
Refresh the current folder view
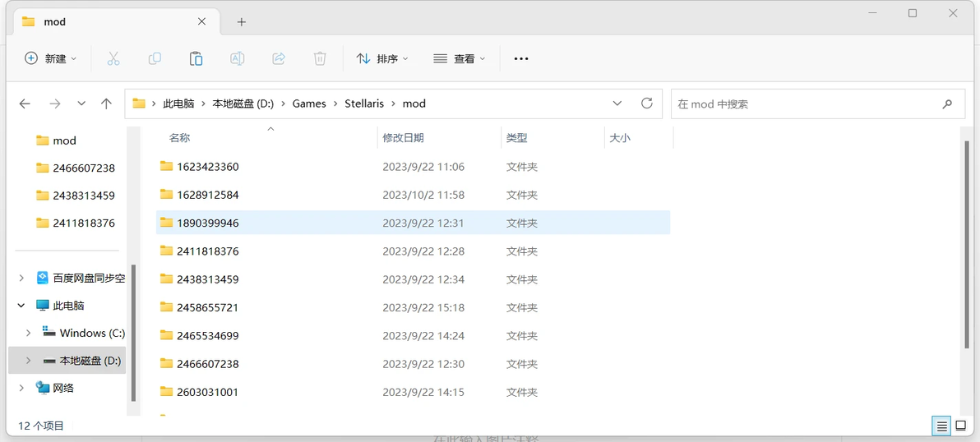point(647,103)
